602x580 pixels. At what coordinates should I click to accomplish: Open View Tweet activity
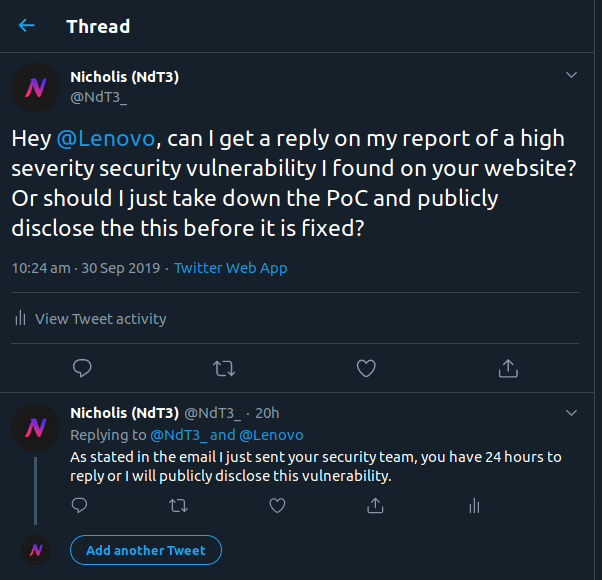coord(91,319)
